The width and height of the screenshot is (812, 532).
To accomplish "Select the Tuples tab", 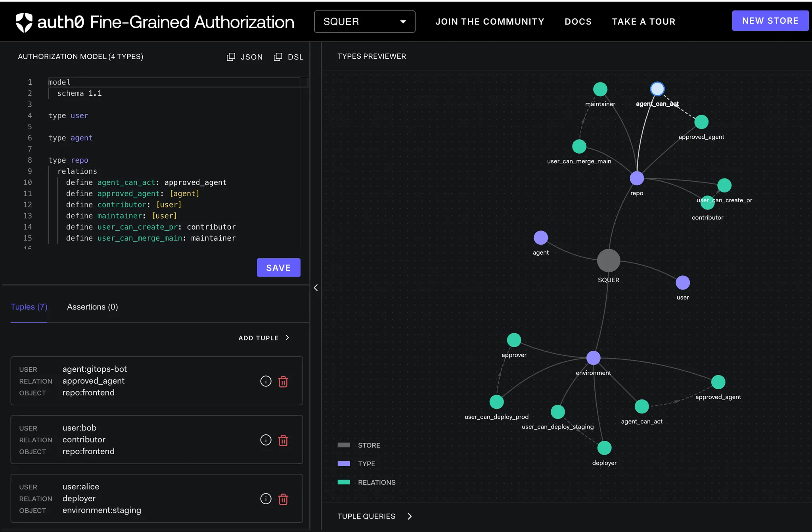I will click(29, 307).
